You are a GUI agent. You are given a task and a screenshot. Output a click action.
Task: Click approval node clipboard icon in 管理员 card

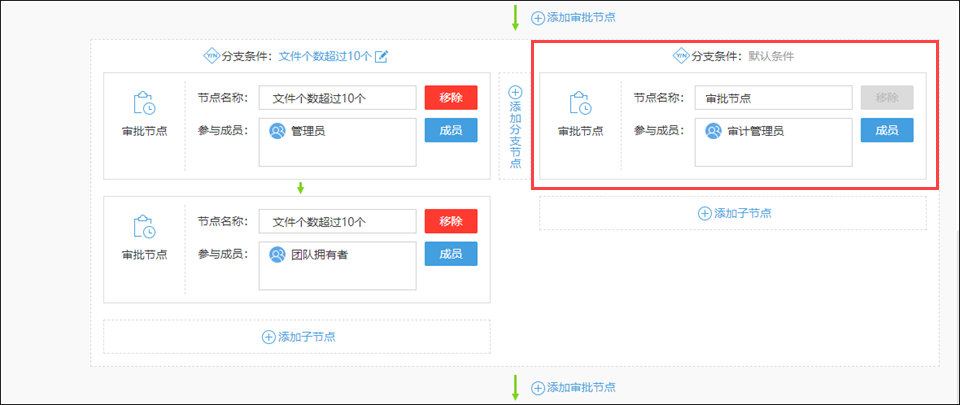pos(144,103)
